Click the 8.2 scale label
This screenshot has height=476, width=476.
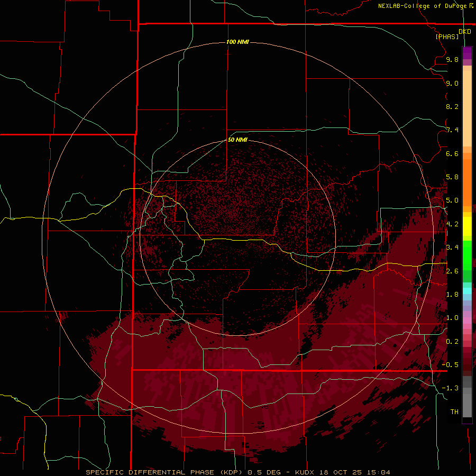point(452,106)
